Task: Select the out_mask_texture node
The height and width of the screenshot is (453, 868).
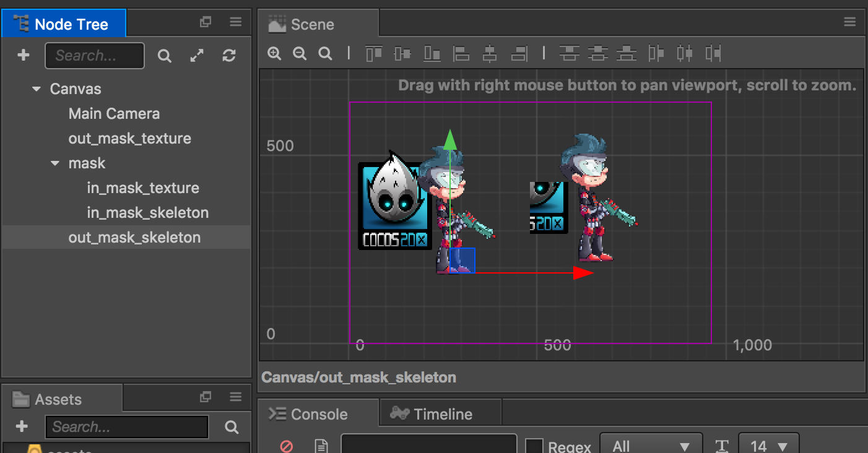Action: [x=130, y=139]
